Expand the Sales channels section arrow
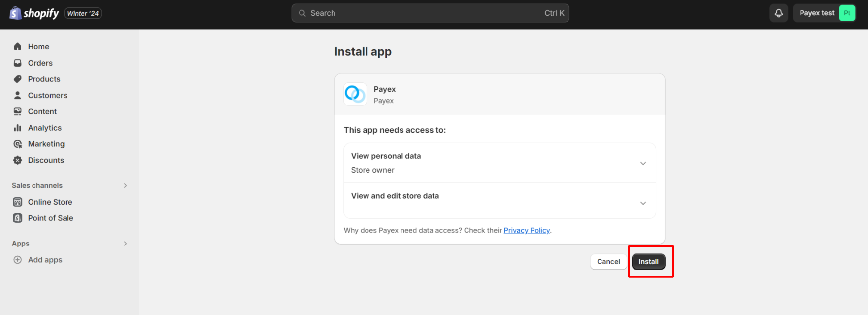This screenshot has height=315, width=868. click(x=125, y=185)
